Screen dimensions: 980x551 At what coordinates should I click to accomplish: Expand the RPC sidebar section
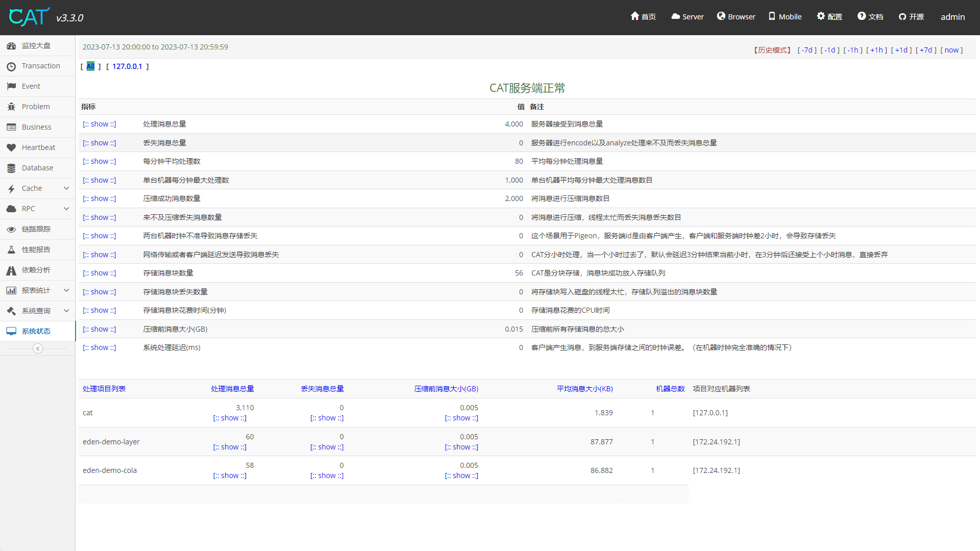(x=66, y=209)
